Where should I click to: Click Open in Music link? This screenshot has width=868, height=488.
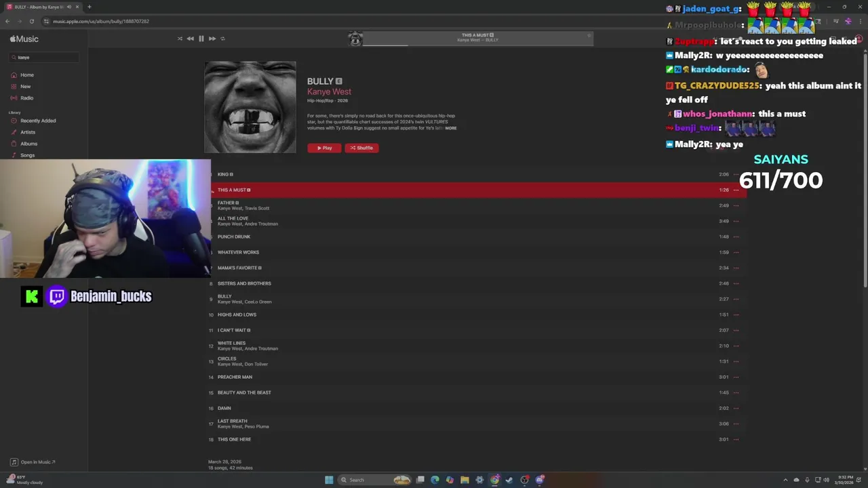pyautogui.click(x=33, y=462)
